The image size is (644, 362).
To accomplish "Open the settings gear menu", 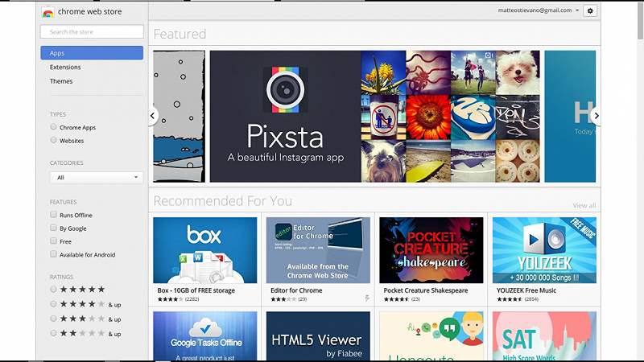I will pos(590,10).
